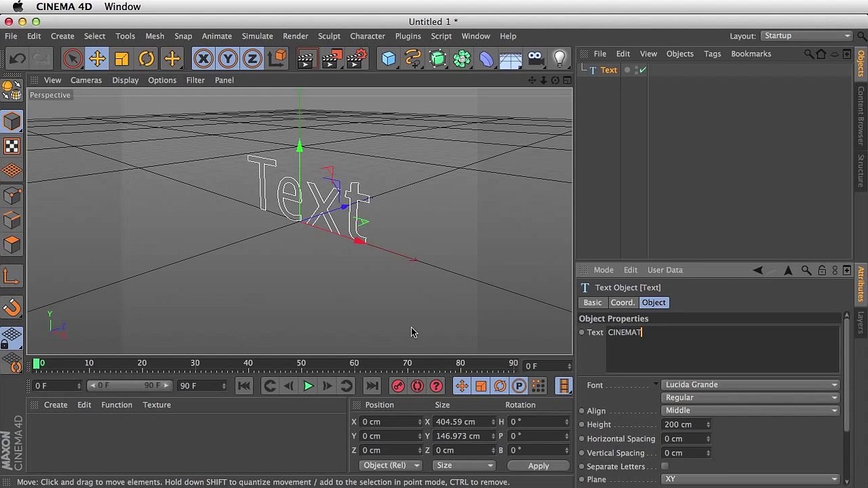Switch to the Coord. tab
868x488 pixels.
click(x=622, y=302)
